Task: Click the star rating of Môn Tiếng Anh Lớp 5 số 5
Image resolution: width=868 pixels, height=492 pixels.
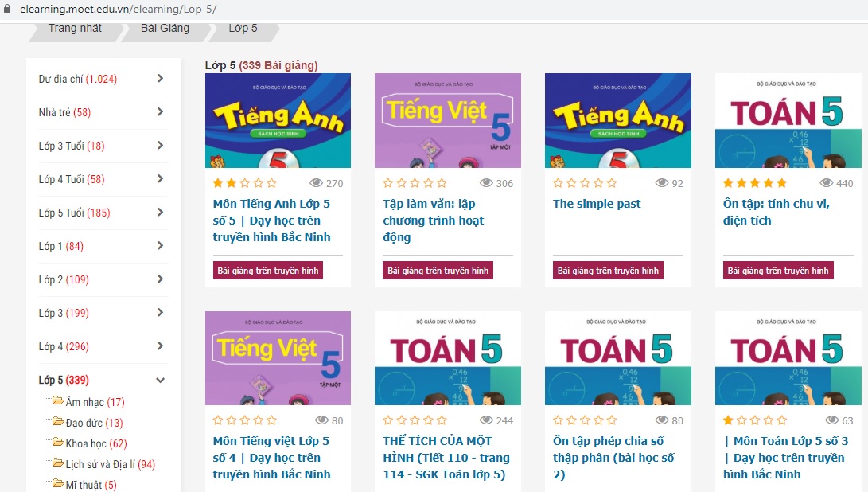Action: coord(245,183)
